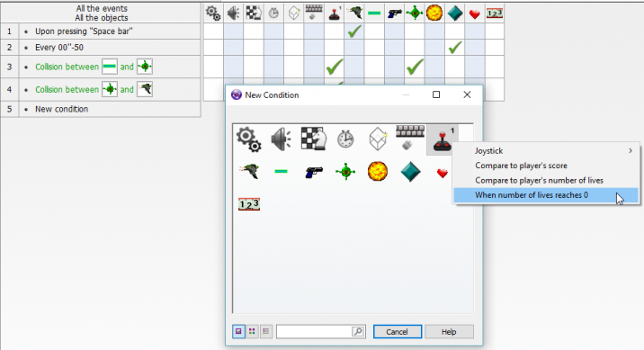Select the teal diamond object in dialog
Screen dimensions: 644x350
click(x=410, y=171)
